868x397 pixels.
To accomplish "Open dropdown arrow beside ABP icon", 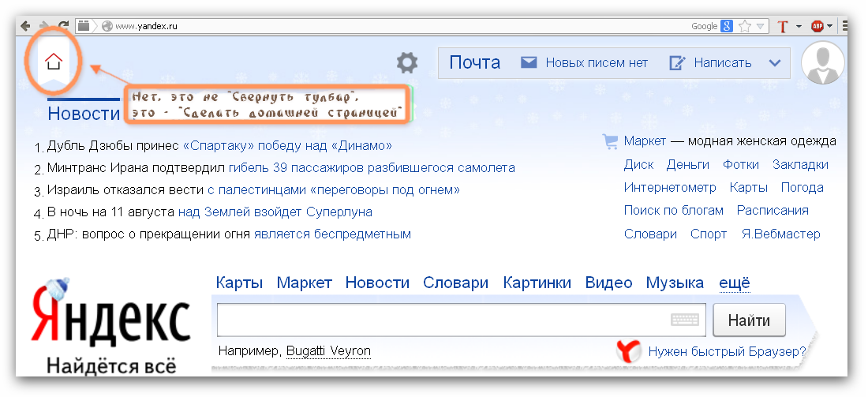I will [x=829, y=26].
